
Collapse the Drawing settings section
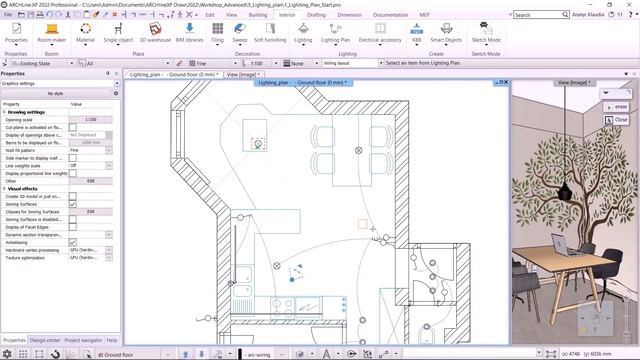point(4,112)
